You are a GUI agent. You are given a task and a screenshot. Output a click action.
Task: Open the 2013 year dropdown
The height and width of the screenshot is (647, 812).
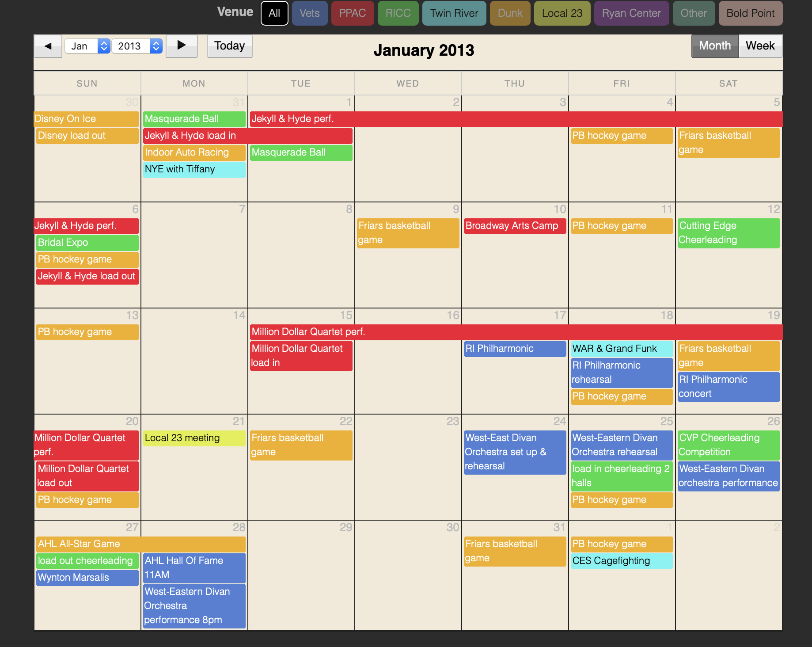pos(137,46)
